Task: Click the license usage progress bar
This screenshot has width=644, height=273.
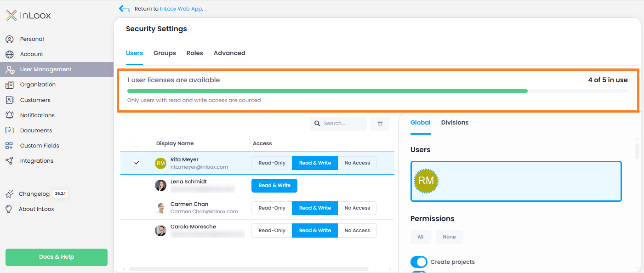Action: [377, 91]
